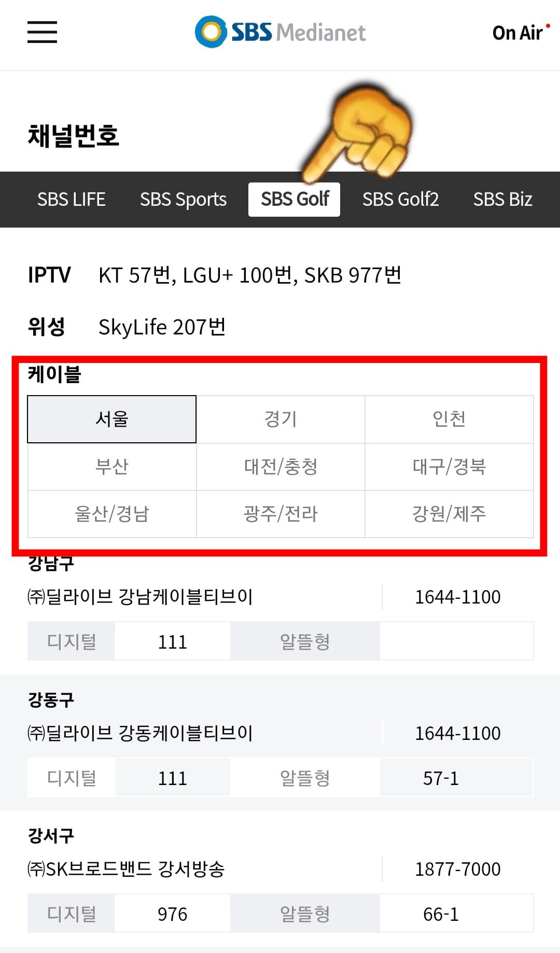This screenshot has width=560, height=953.
Task: Switch to the SBS Biz tab
Action: [x=502, y=199]
